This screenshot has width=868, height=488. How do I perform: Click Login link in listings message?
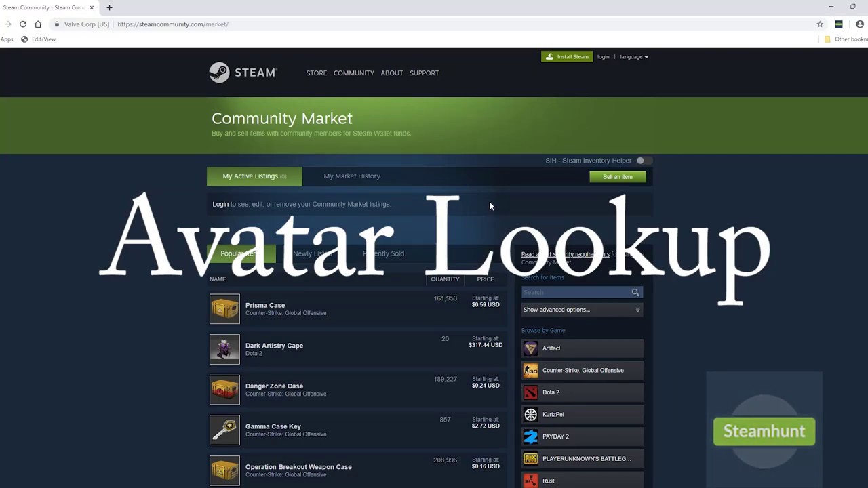(x=220, y=204)
